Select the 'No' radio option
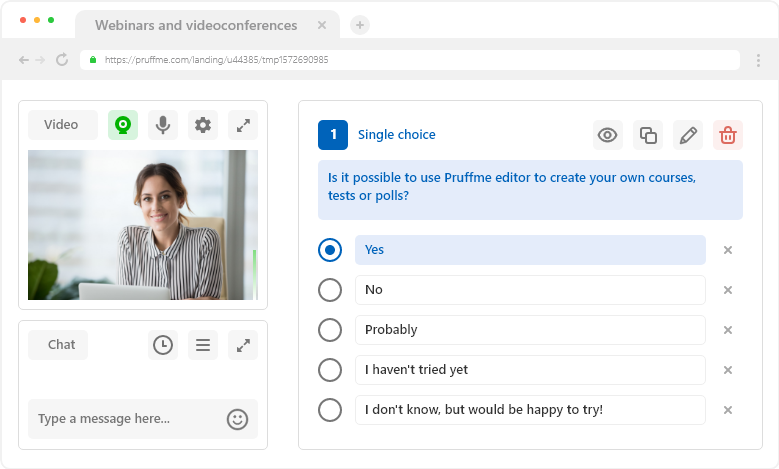 [x=330, y=290]
